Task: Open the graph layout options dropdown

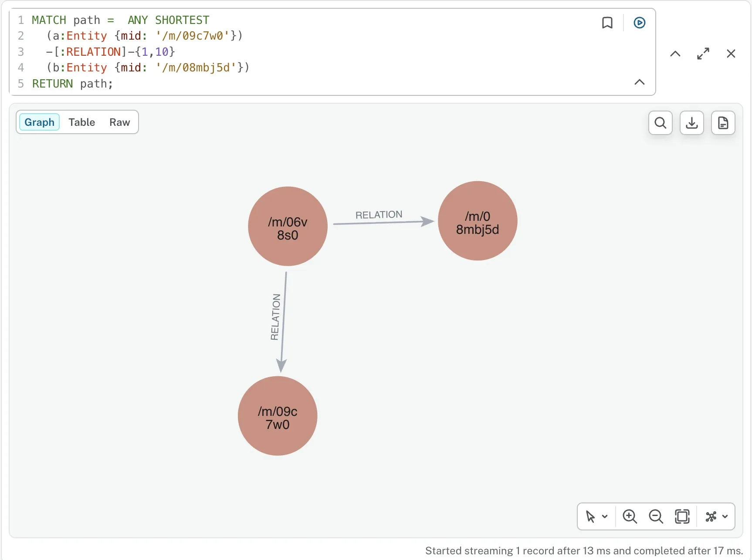Action: pos(717,516)
